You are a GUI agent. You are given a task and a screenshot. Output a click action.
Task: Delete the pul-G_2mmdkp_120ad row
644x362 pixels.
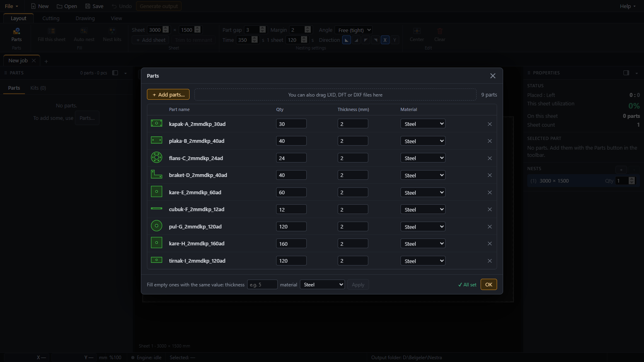(x=490, y=226)
